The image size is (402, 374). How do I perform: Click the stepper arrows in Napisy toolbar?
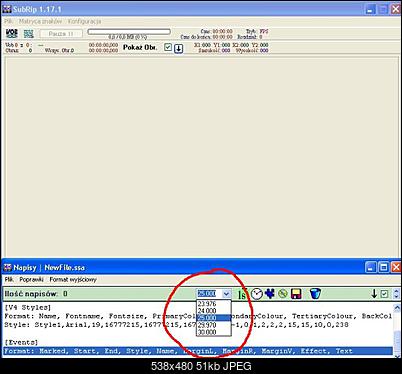click(x=396, y=294)
